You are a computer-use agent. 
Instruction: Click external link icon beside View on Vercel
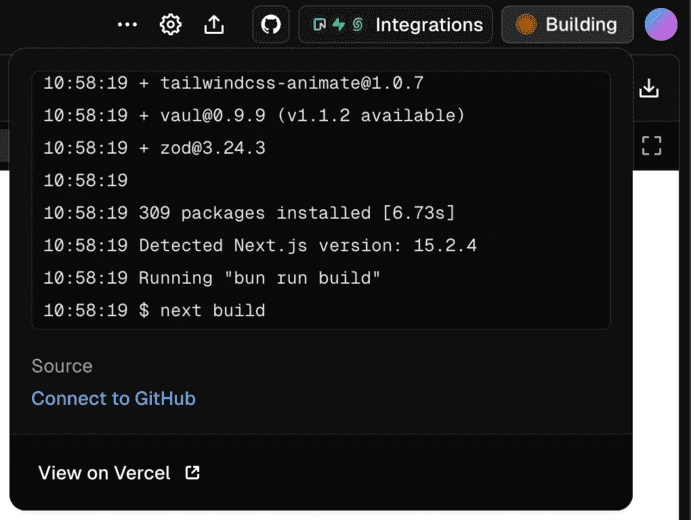coord(192,473)
